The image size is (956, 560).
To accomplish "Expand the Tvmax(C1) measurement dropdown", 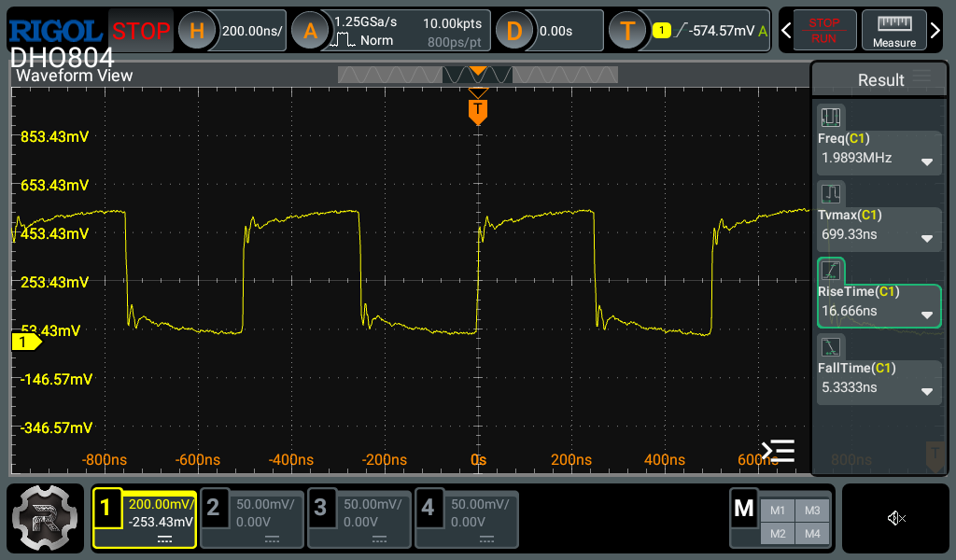I will [927, 238].
